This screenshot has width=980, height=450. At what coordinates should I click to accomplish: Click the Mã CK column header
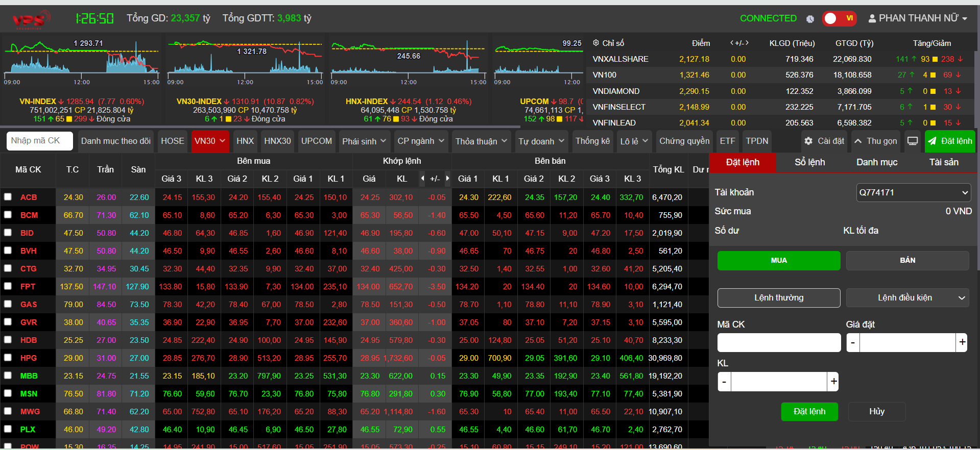(x=28, y=169)
